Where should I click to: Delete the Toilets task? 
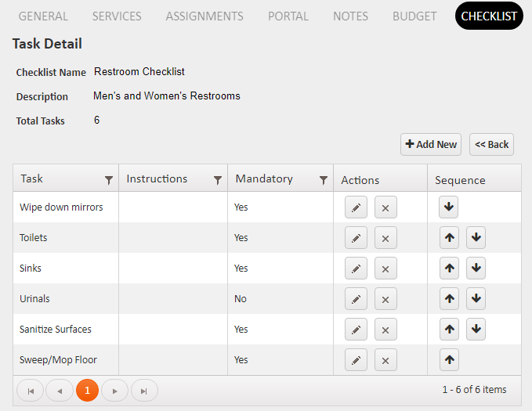[385, 238]
